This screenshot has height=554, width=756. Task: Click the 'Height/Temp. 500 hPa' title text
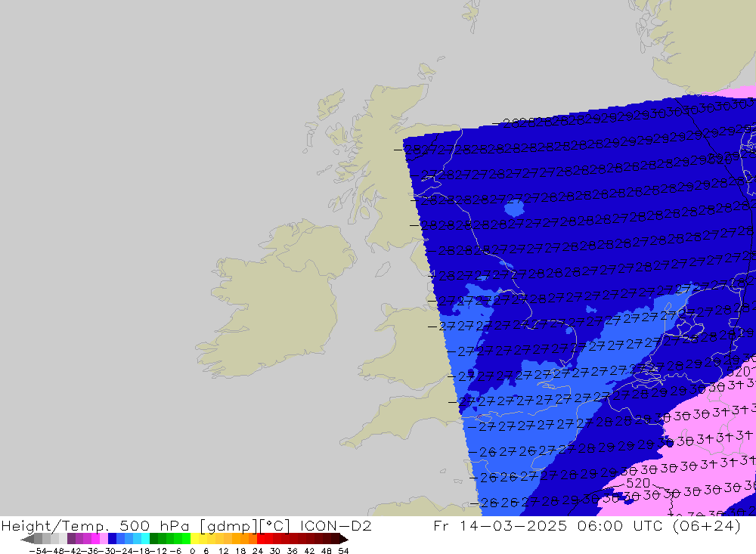coord(95,525)
